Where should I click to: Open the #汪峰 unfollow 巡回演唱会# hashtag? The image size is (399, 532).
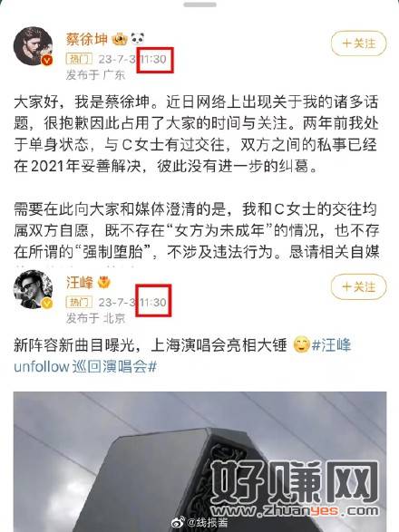[182, 355]
